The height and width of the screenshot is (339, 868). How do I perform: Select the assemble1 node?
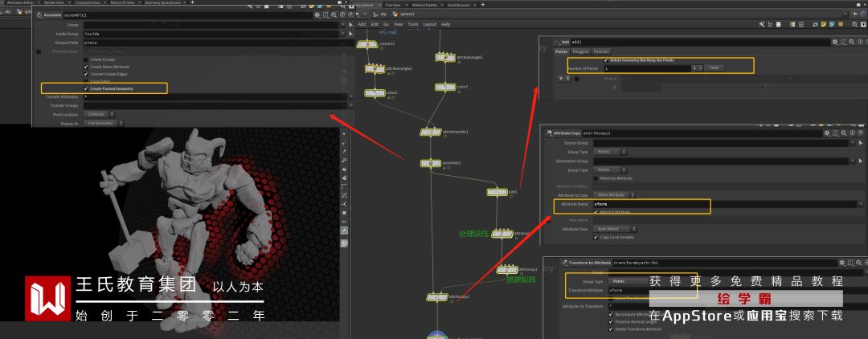coord(430,163)
